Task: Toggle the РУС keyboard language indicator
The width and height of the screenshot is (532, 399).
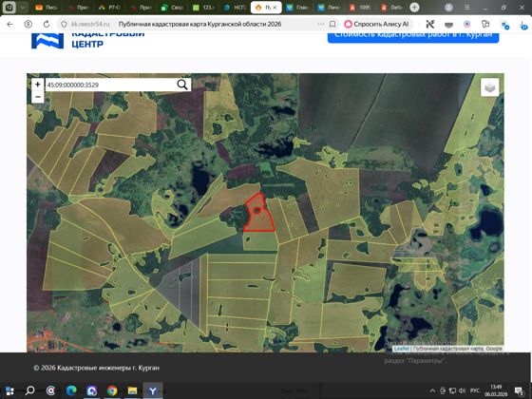Action: 475,390
